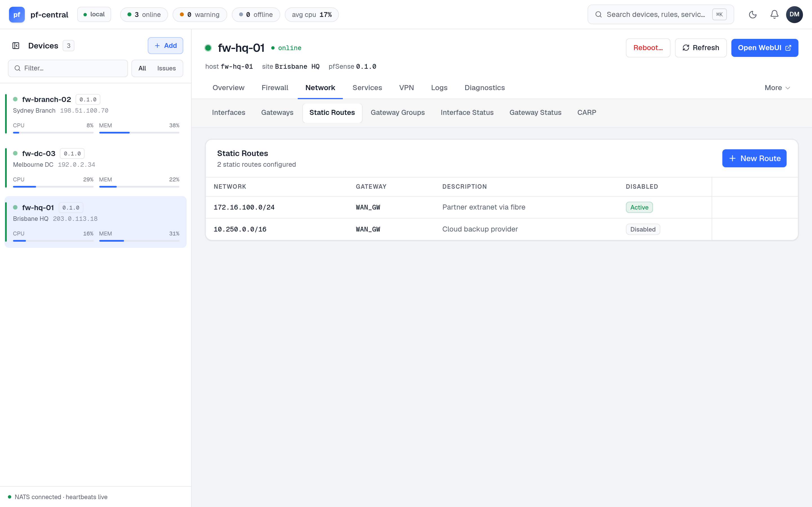Click the Refresh button
This screenshot has height=507, width=812.
click(x=701, y=48)
